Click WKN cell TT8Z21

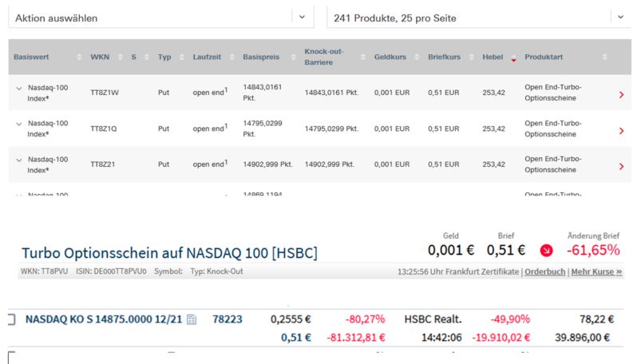(103, 164)
